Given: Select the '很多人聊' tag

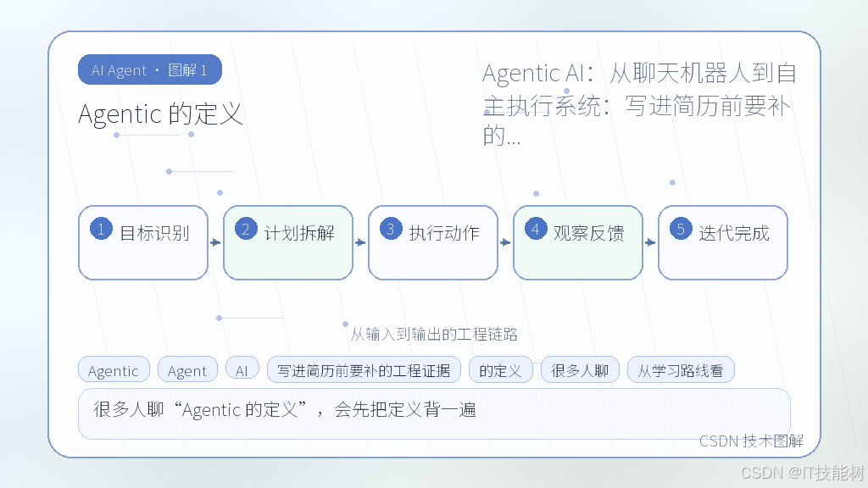Looking at the screenshot, I should point(580,369).
